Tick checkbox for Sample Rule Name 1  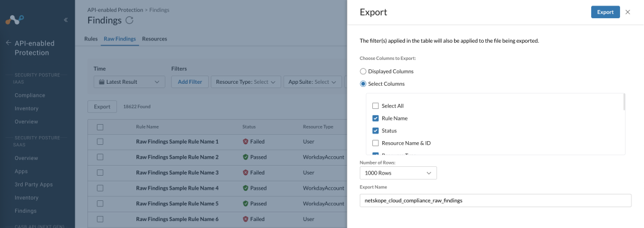click(x=100, y=142)
